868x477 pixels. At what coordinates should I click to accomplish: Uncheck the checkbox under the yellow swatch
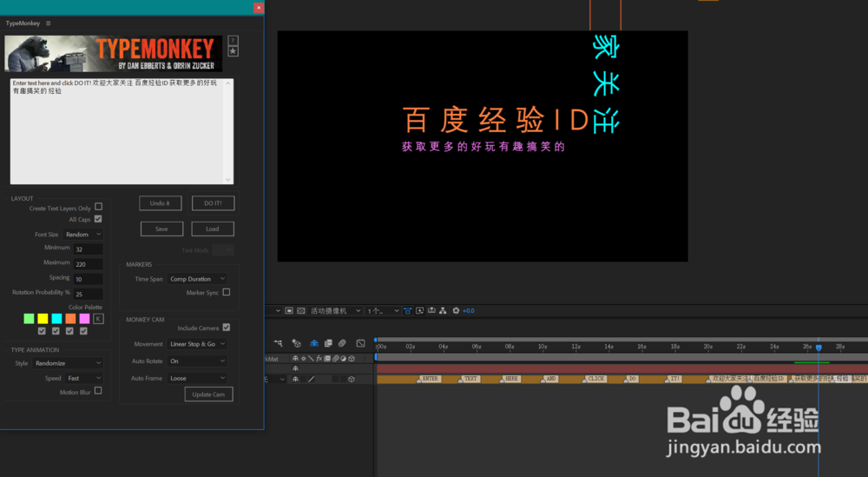click(x=42, y=331)
